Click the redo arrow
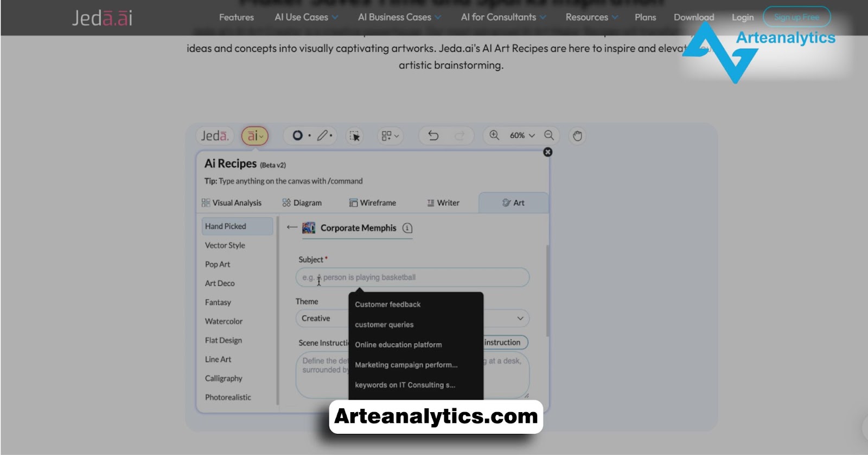Image resolution: width=868 pixels, height=455 pixels. [459, 135]
